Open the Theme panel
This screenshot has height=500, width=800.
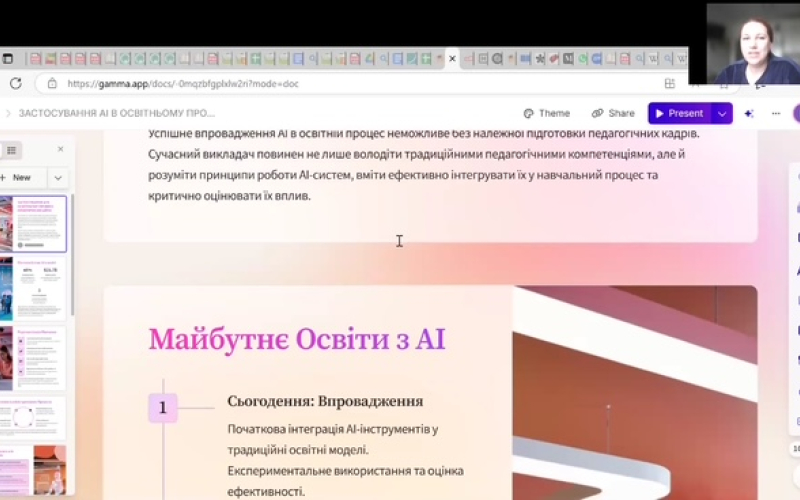click(546, 113)
